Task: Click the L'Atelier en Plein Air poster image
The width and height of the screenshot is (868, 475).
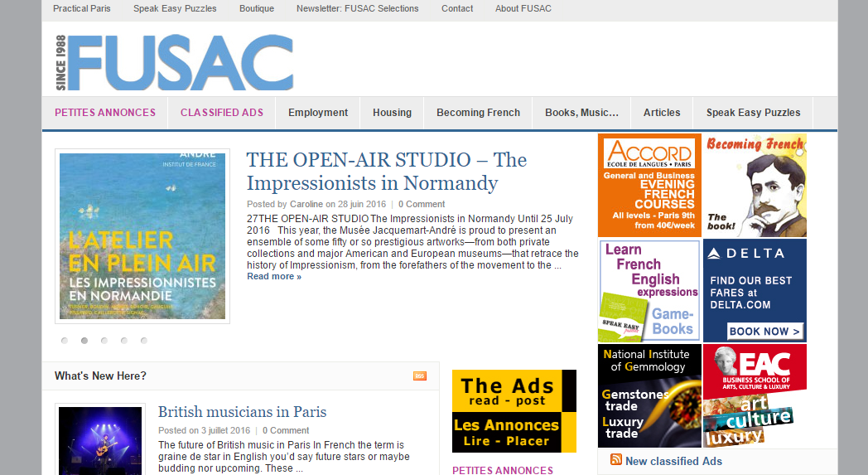Action: tap(142, 236)
